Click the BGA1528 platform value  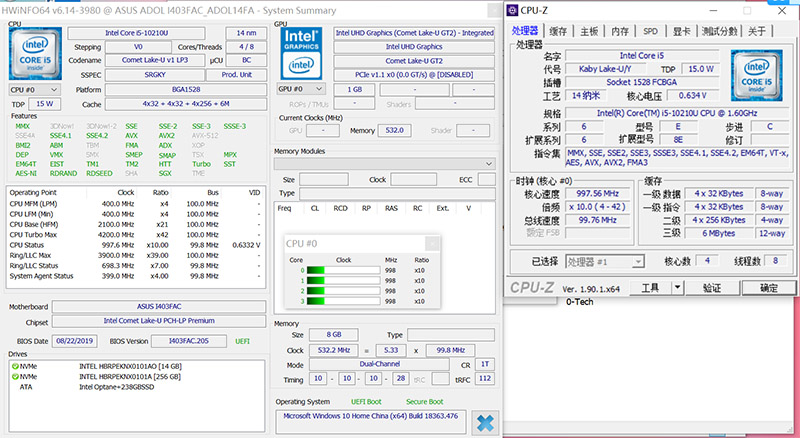[x=186, y=89]
